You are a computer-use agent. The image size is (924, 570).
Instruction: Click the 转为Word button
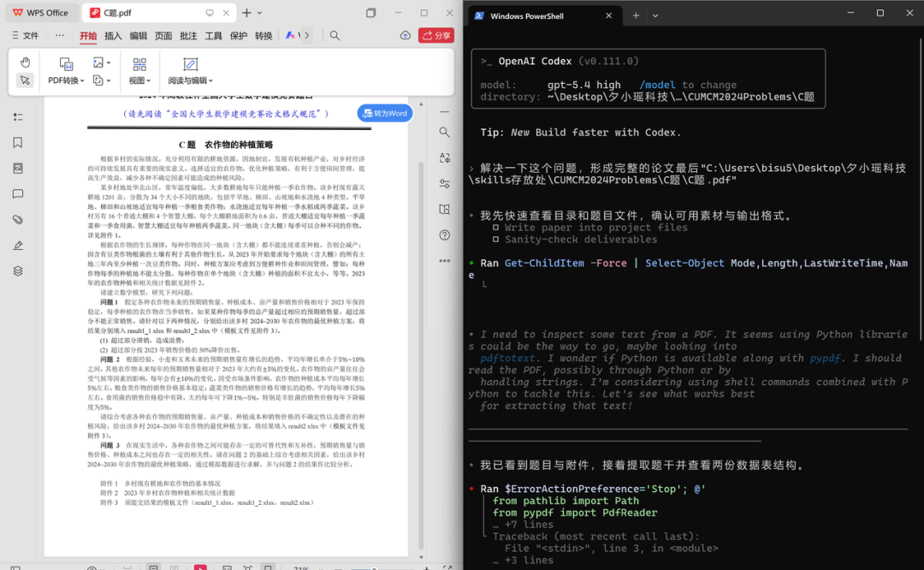(385, 114)
